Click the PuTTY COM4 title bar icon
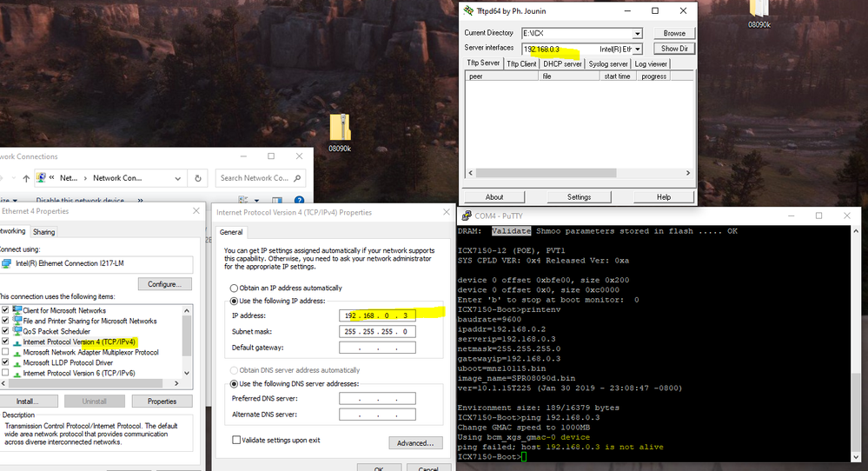 pyautogui.click(x=467, y=216)
